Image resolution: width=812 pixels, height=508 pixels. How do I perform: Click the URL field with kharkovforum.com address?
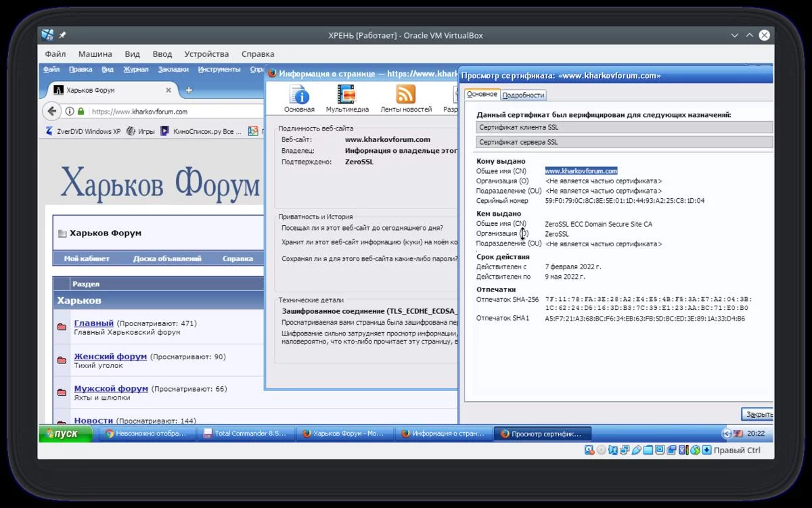(169, 112)
